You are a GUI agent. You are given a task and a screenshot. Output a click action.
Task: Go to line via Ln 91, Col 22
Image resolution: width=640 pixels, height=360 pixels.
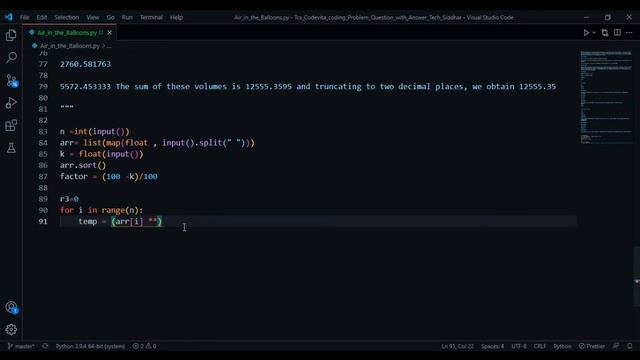click(458, 346)
